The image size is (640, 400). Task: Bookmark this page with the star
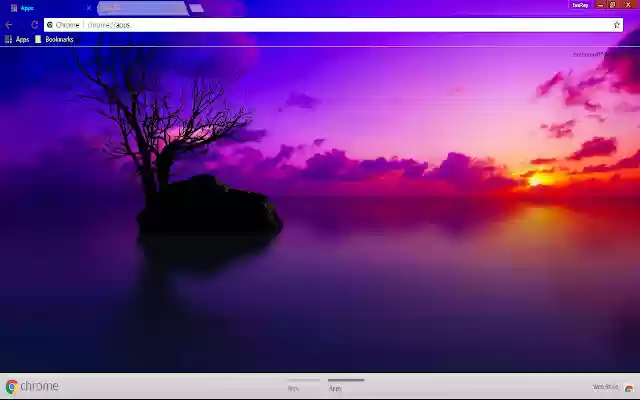pyautogui.click(x=616, y=25)
